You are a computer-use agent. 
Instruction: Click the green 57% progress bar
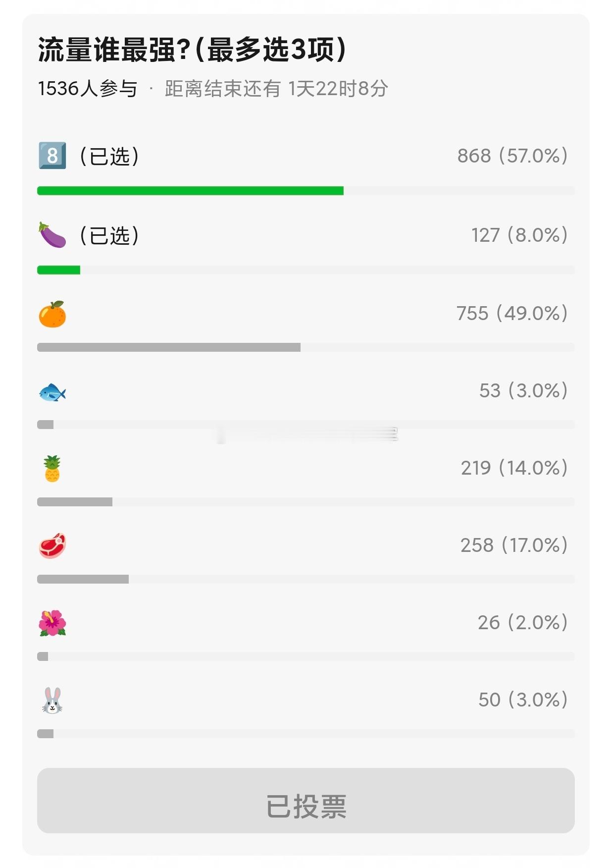(x=190, y=191)
